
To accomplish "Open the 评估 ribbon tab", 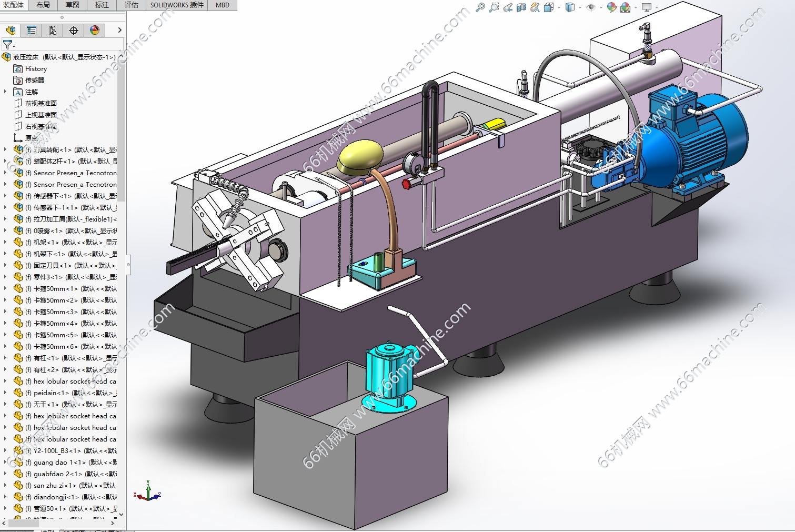I will [x=132, y=5].
